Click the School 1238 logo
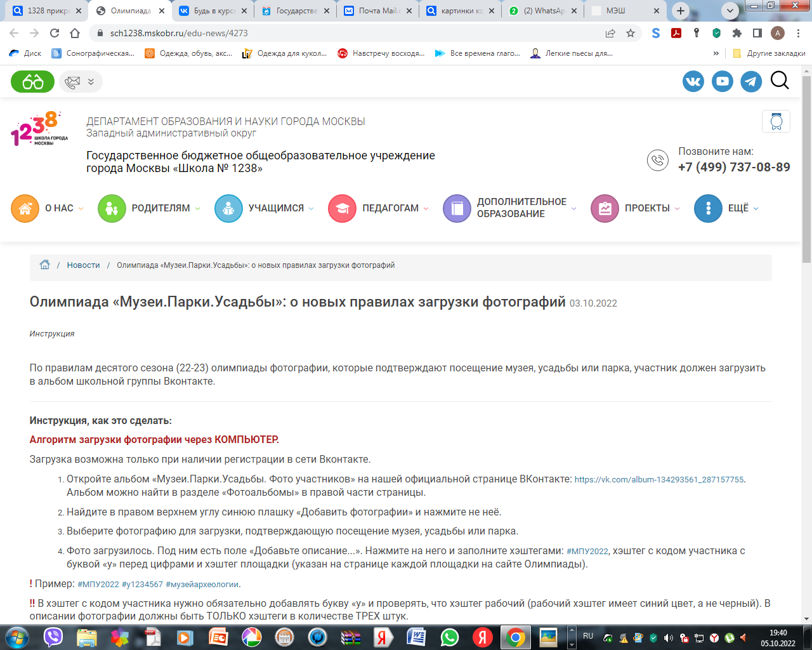The width and height of the screenshot is (812, 650). click(x=39, y=129)
